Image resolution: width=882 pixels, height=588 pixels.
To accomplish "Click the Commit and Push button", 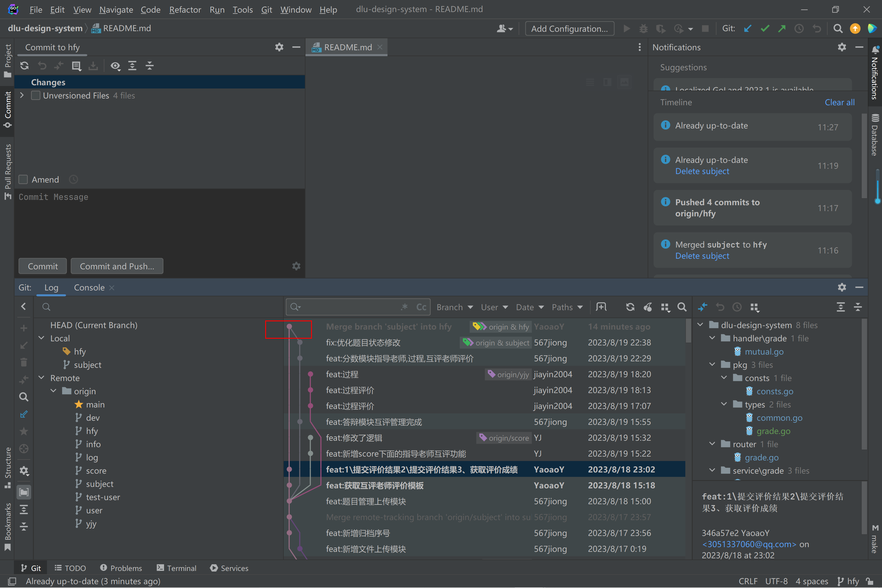I will 117,266.
